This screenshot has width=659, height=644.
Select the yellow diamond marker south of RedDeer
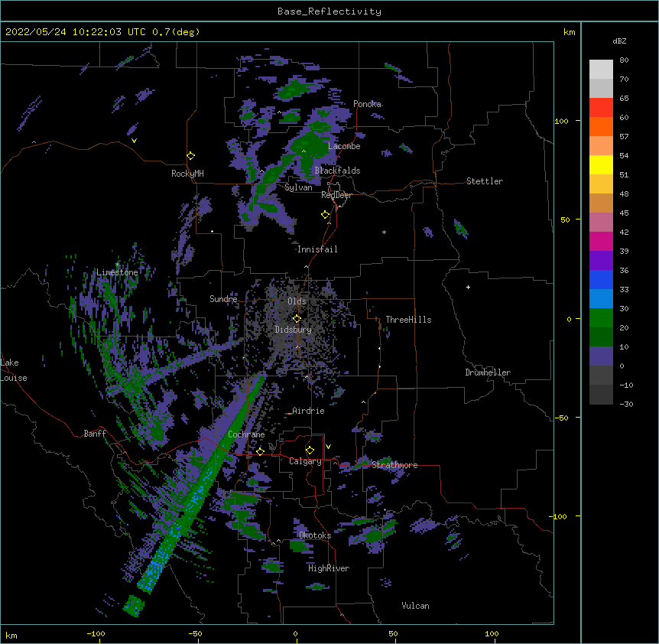pyautogui.click(x=326, y=215)
